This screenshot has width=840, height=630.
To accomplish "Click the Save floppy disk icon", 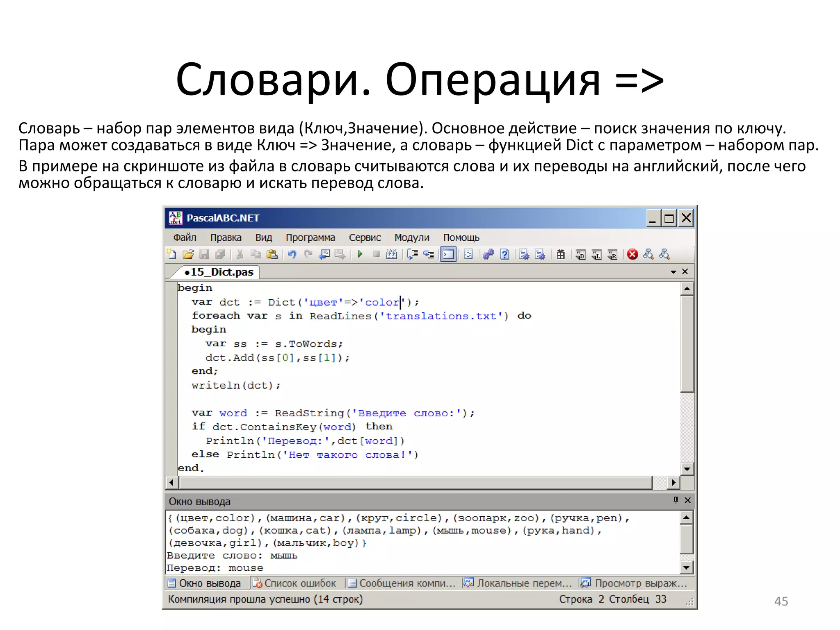I will click(x=204, y=254).
